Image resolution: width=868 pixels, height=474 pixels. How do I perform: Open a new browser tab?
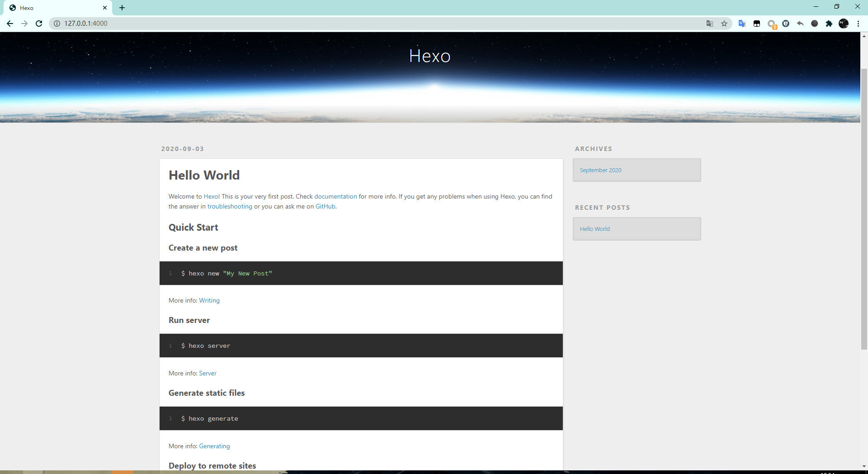click(122, 8)
